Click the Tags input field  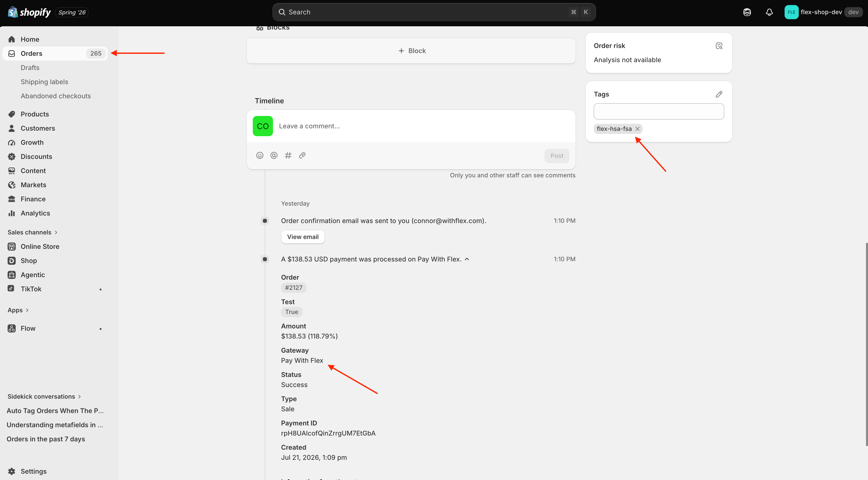point(659,111)
